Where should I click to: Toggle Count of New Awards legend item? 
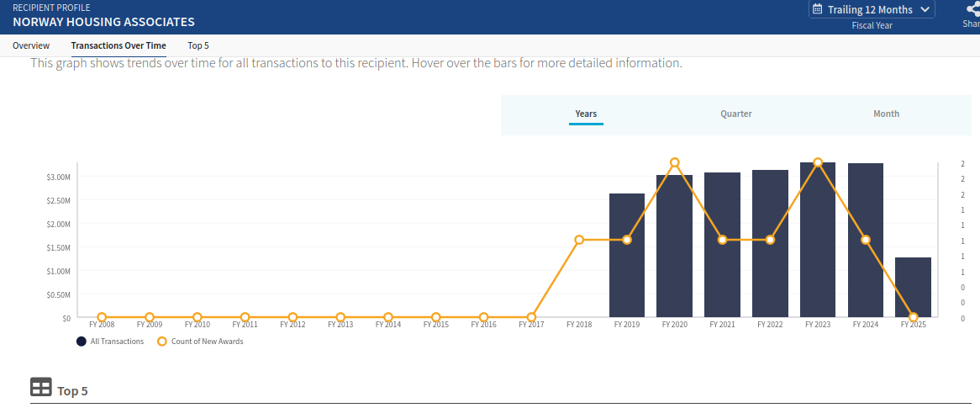(200, 342)
